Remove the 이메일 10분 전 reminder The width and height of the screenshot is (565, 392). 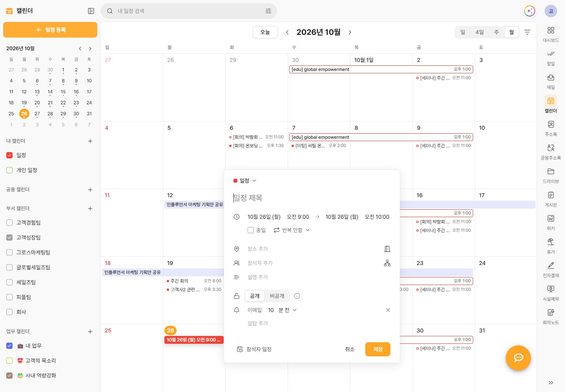388,310
